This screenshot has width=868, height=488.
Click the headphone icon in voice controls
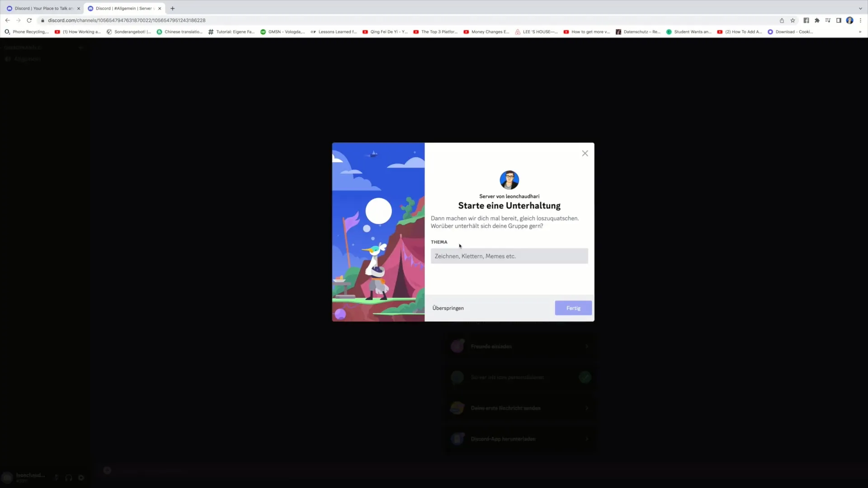tap(69, 478)
